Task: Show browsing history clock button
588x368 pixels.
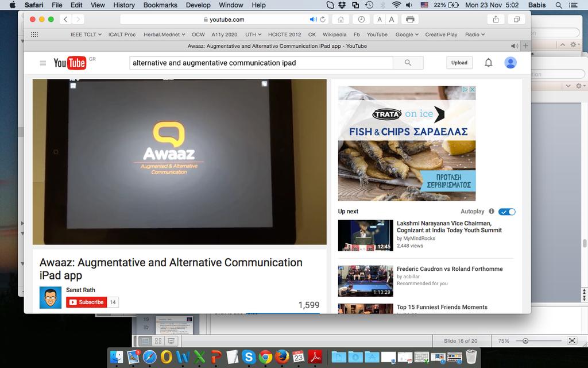Action: 362,20
